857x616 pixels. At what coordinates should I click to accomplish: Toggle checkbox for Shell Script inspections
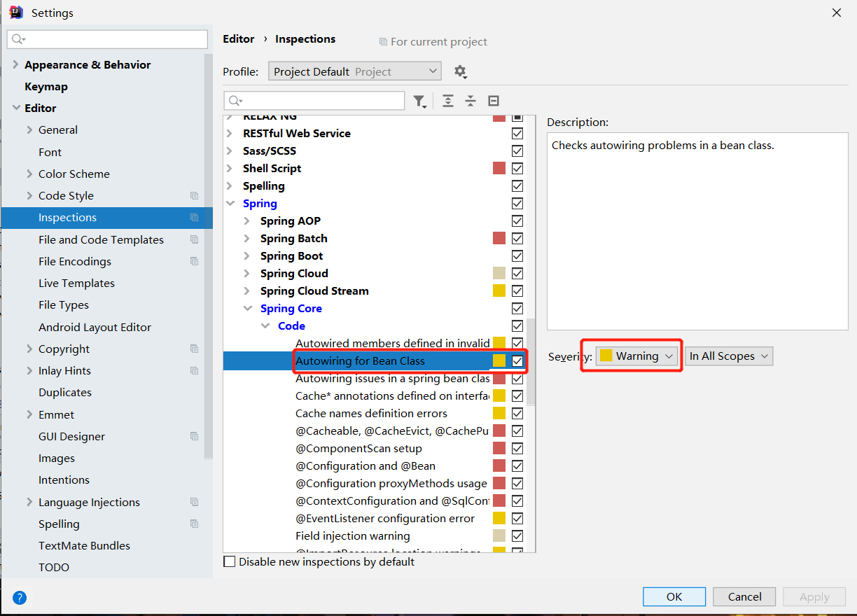click(517, 168)
